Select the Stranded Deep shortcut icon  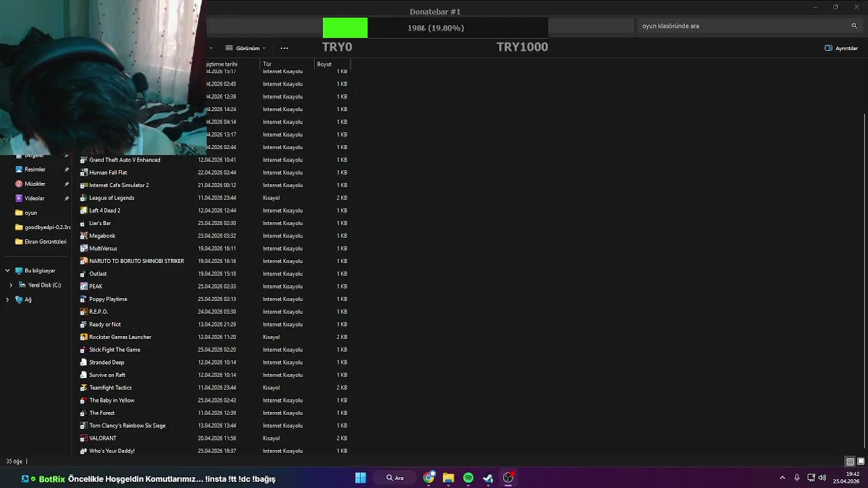(84, 363)
